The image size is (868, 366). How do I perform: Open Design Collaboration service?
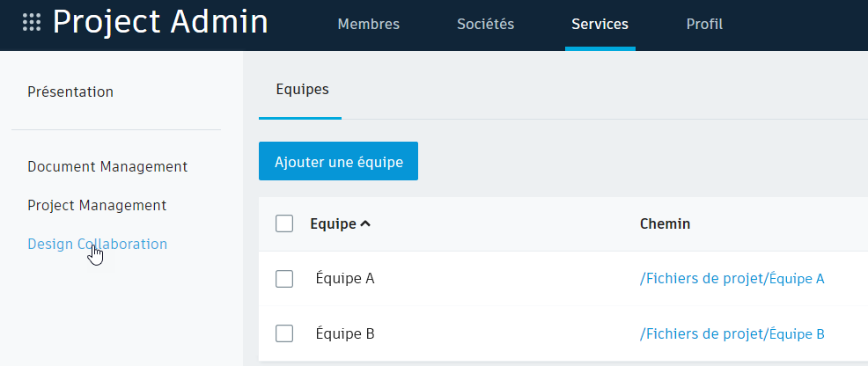point(97,245)
